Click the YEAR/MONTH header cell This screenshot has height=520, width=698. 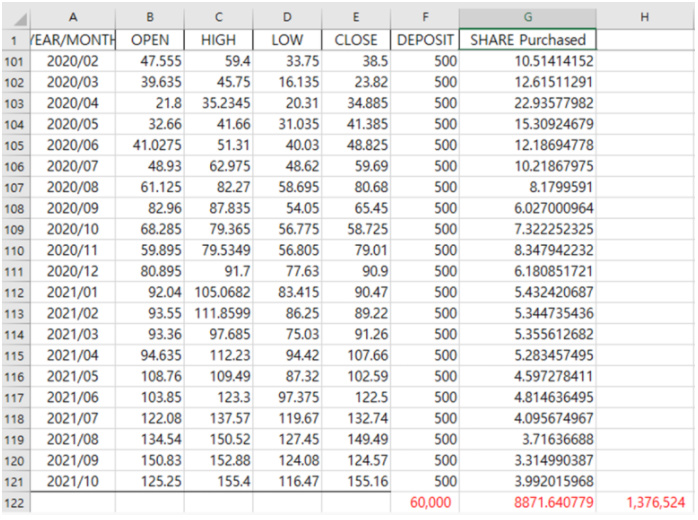click(73, 40)
